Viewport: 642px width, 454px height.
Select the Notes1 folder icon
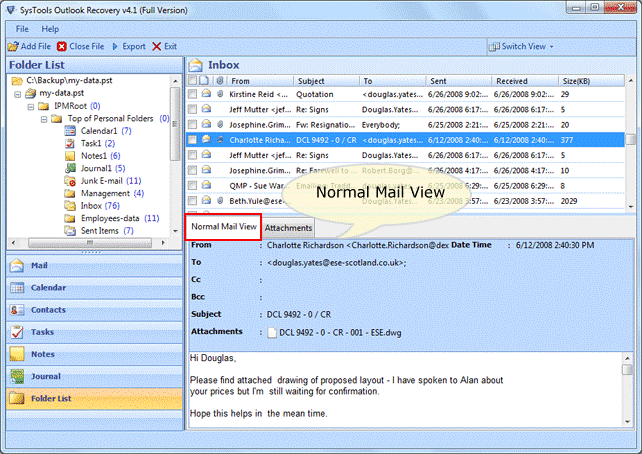(x=70, y=156)
